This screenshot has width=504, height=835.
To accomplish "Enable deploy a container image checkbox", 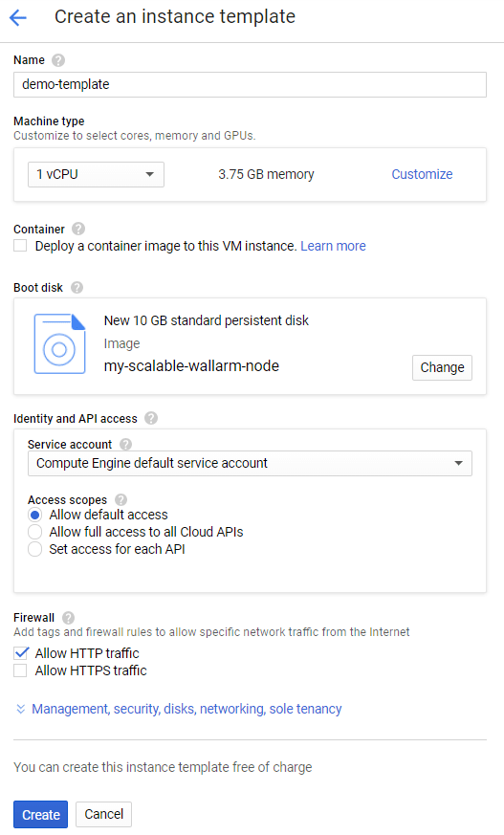I will coord(20,246).
